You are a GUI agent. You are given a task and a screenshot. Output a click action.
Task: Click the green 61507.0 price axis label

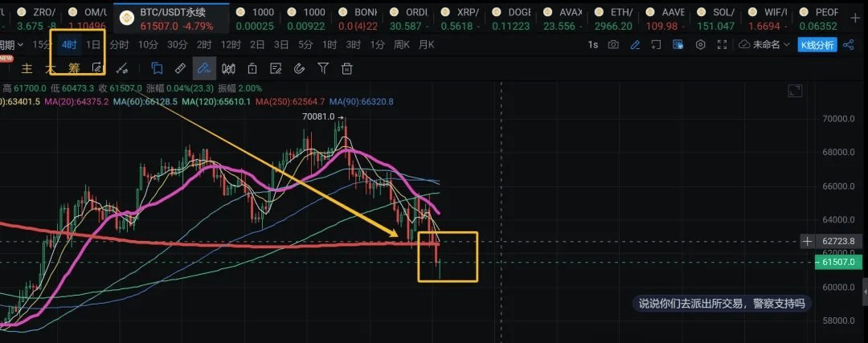[838, 262]
